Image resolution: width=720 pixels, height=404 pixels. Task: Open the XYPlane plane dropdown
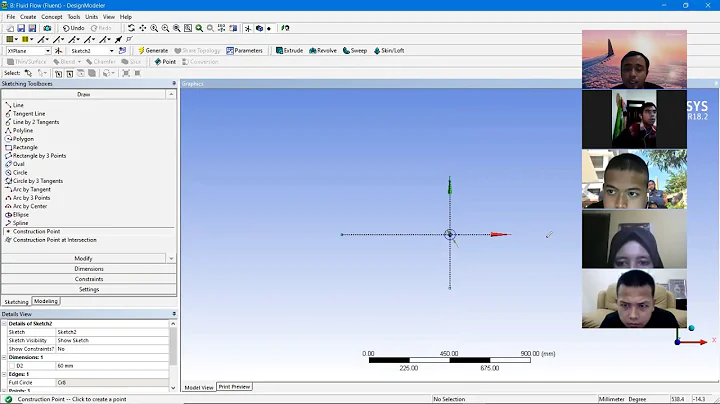pos(47,50)
